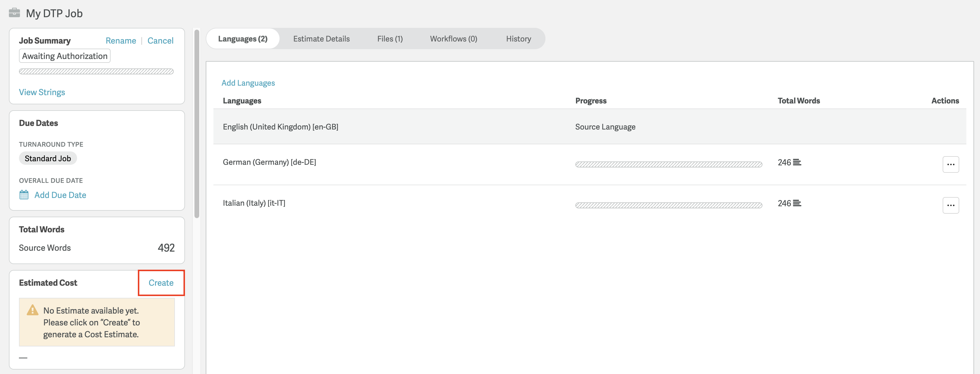Click Create to generate cost estimate
The height and width of the screenshot is (374, 980).
pos(161,283)
